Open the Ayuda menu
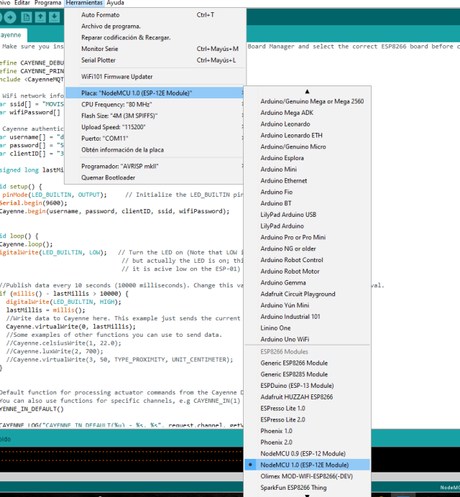Screen dimensions: 460x497 coord(115,3)
